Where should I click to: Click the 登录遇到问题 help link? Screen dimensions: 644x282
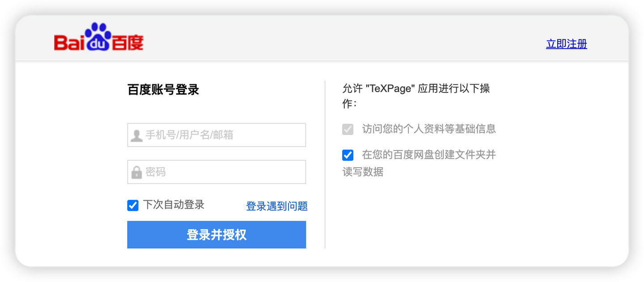tap(276, 206)
